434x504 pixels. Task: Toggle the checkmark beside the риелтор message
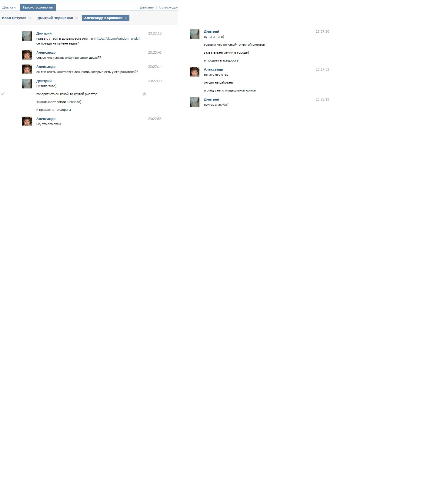tap(3, 94)
